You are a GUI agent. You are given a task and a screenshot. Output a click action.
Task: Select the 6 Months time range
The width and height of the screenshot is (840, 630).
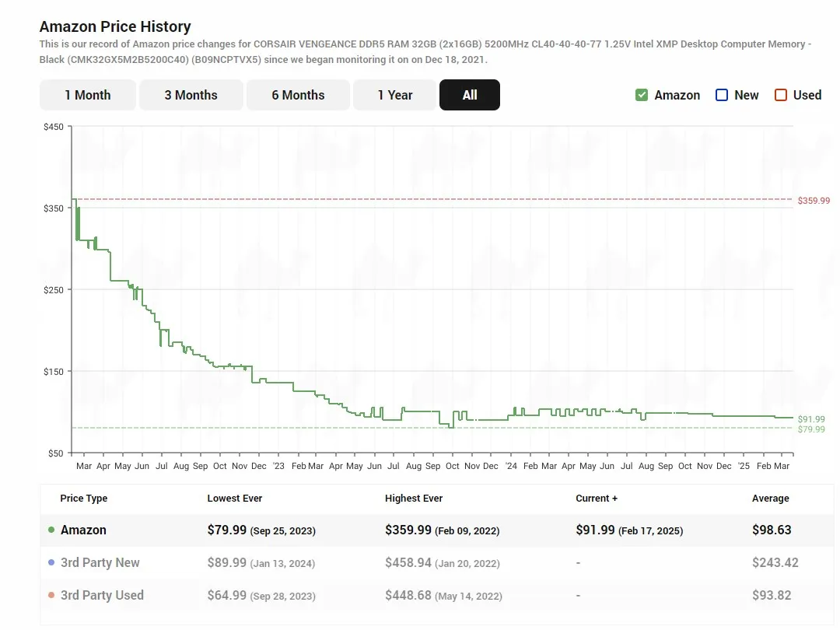(x=298, y=94)
